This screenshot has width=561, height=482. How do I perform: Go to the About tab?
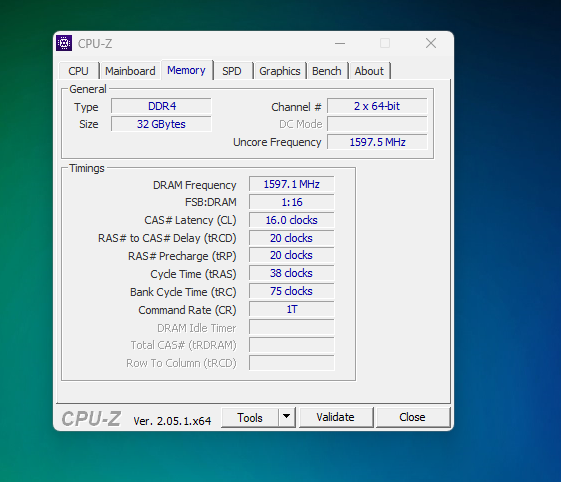[x=369, y=71]
